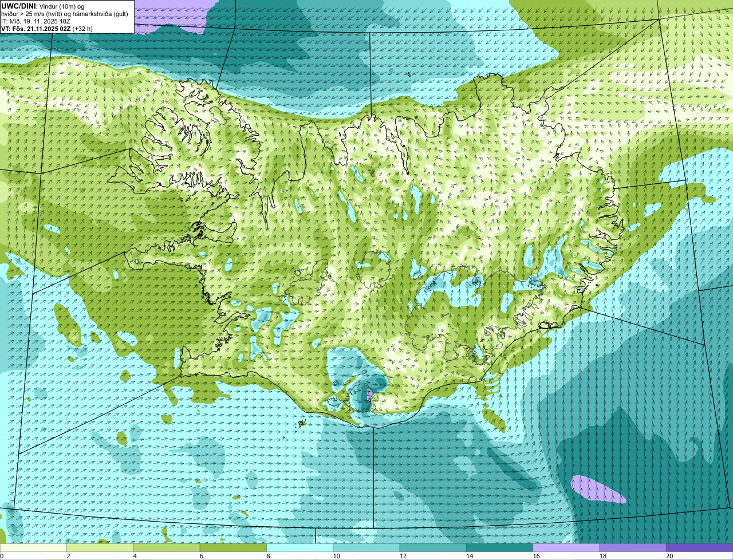733x560 pixels.
Task: Click the legend label "6"
Action: coord(201,556)
